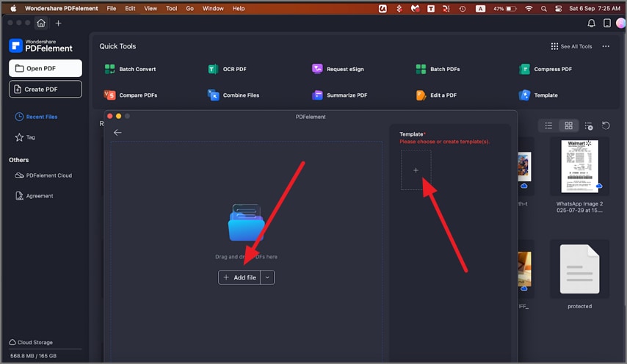The width and height of the screenshot is (627, 364).
Task: Open macOS Control Center icon
Action: tap(558, 8)
